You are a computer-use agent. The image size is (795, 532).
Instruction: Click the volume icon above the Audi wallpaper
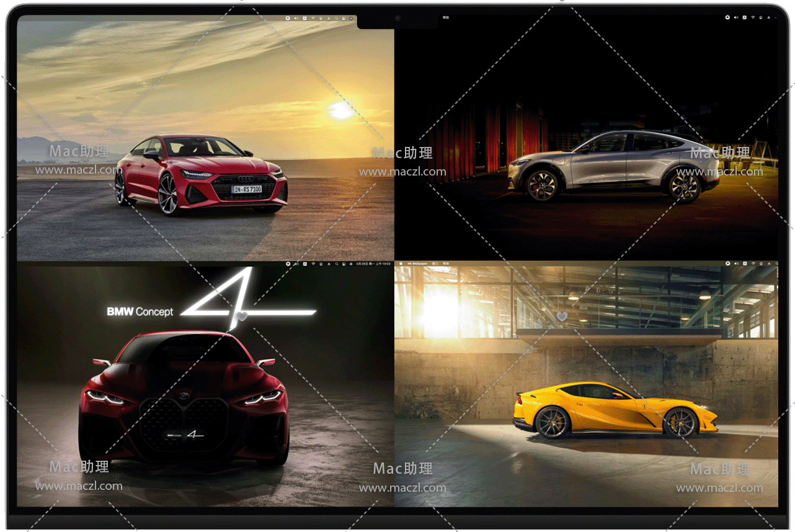tap(296, 19)
